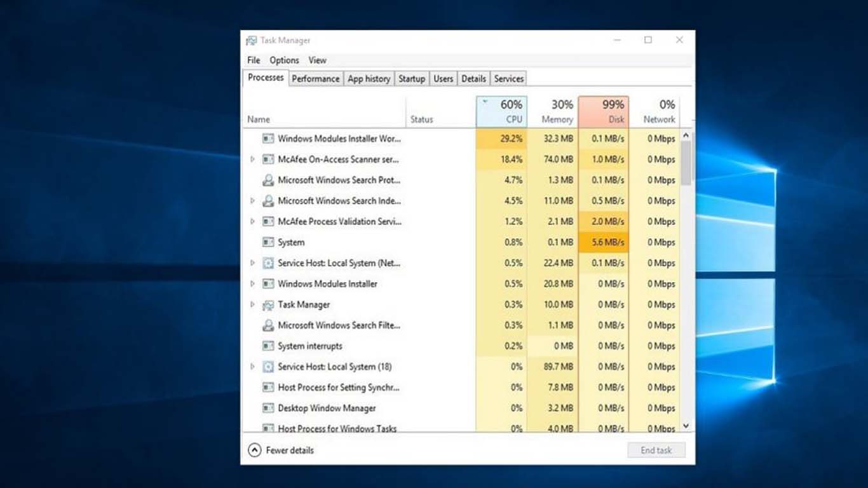This screenshot has width=868, height=488.
Task: Click the Host Process for Windows Tasks icon
Action: (269, 428)
